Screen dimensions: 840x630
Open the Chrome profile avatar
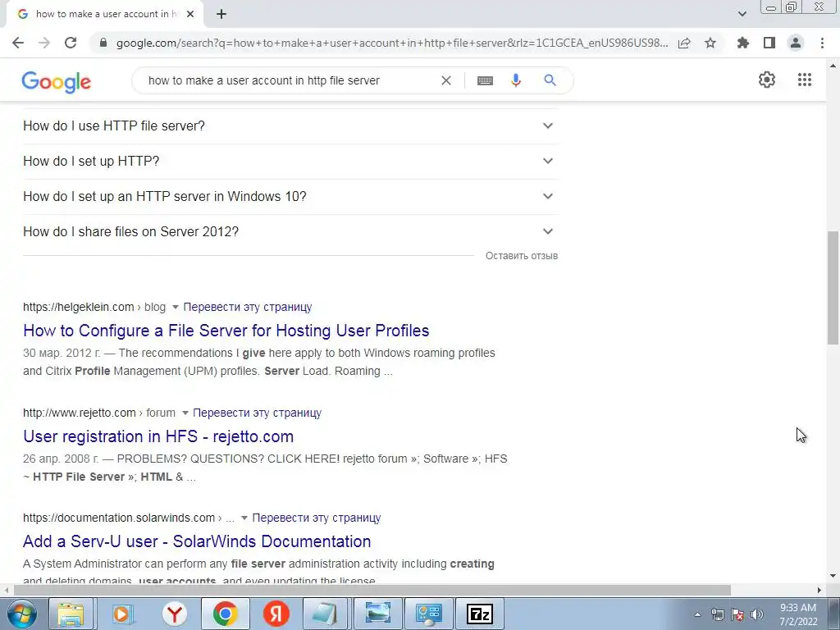(x=796, y=43)
